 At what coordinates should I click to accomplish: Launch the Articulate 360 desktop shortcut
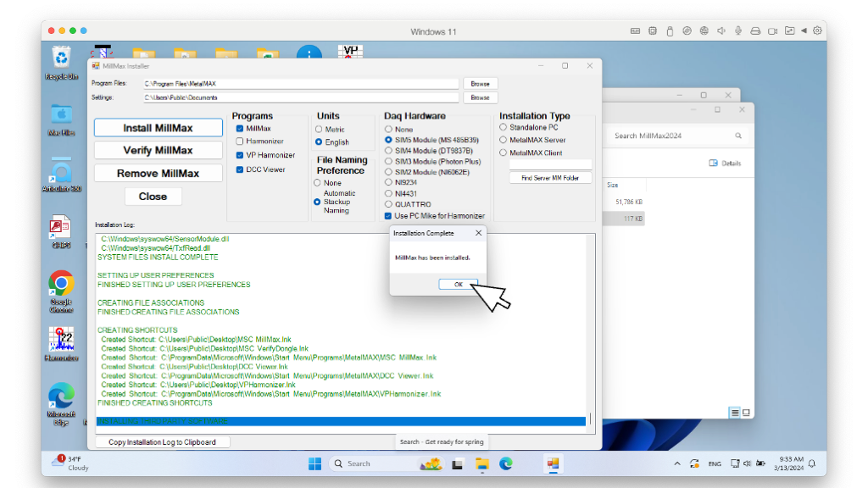click(x=61, y=175)
